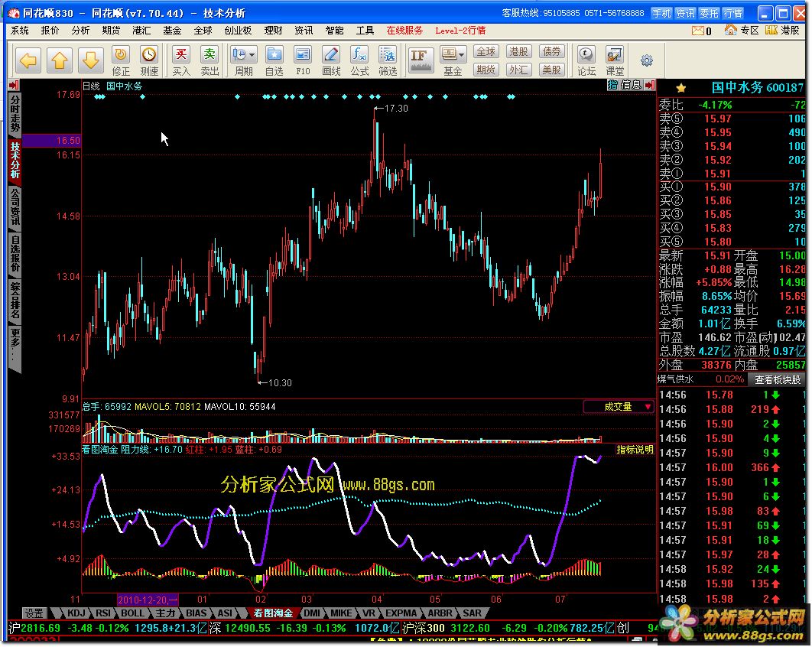Switch to the BOLL indicator tab
The image size is (812, 647).
(132, 613)
